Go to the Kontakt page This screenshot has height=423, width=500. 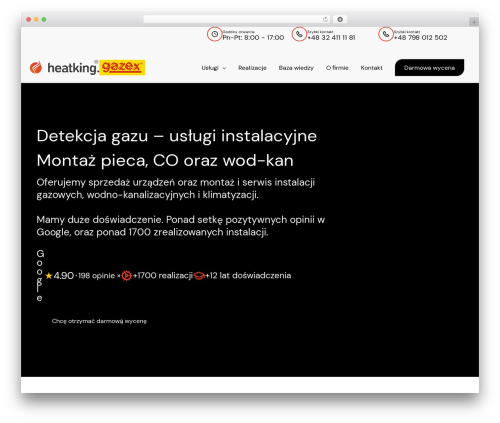coord(371,68)
